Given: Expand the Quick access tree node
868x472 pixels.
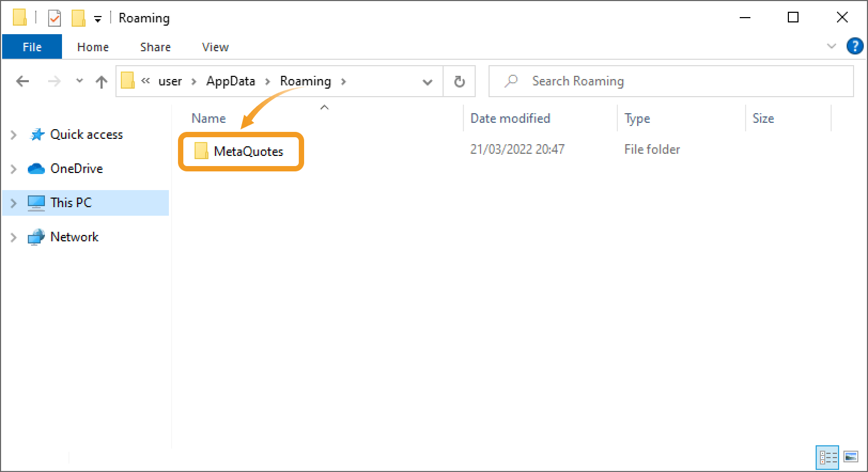Looking at the screenshot, I should click(14, 135).
